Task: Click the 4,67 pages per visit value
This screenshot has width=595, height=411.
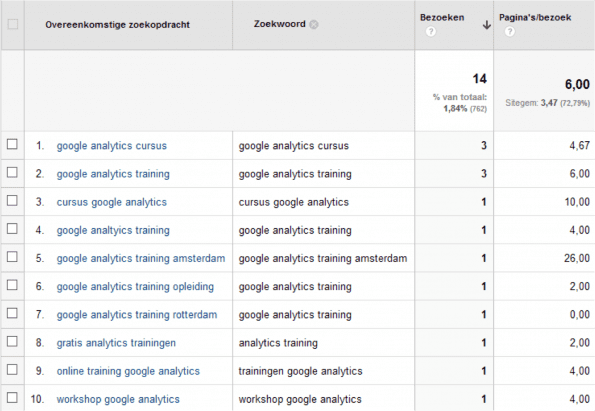Action: (579, 146)
